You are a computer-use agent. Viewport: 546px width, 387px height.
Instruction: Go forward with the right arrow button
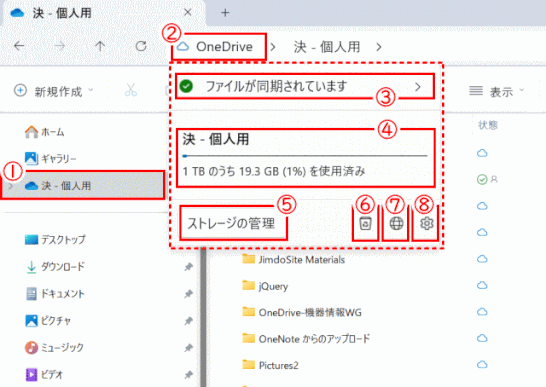(x=60, y=46)
